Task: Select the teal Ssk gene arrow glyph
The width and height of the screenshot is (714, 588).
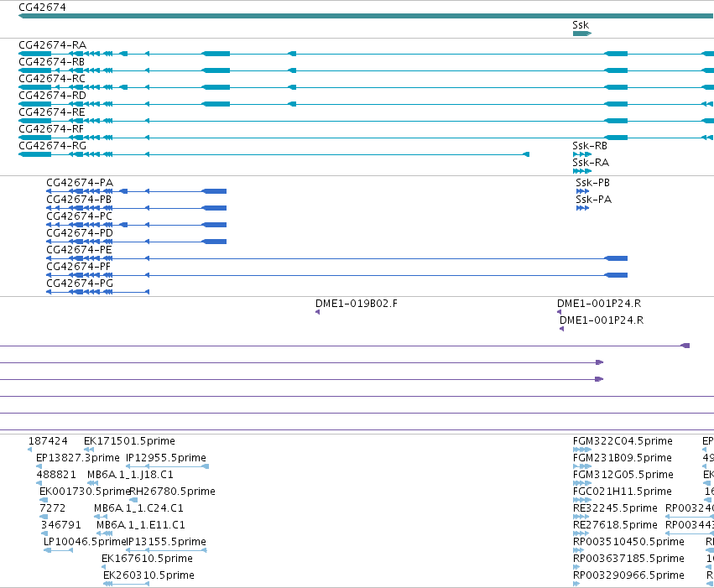Action: pyautogui.click(x=582, y=34)
